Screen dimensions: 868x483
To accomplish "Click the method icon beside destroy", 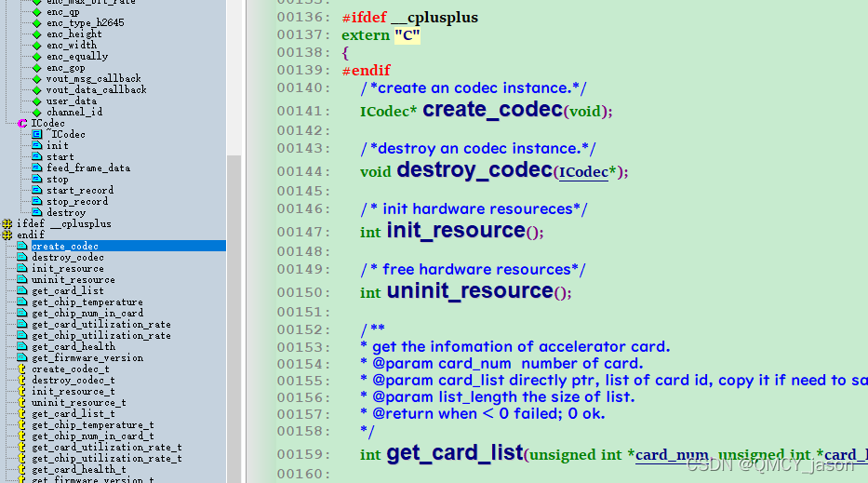I will [x=37, y=213].
